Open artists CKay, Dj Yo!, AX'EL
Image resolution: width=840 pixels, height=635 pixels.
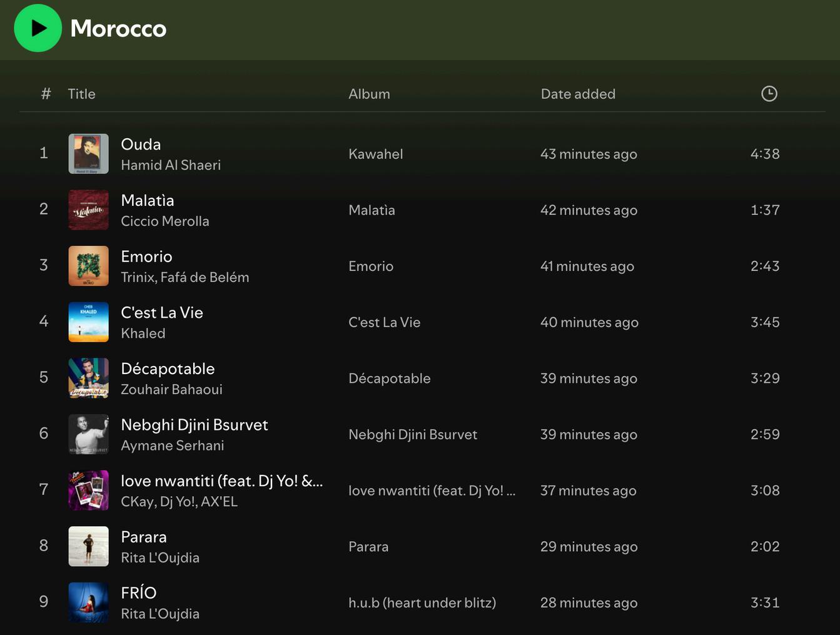(x=180, y=502)
